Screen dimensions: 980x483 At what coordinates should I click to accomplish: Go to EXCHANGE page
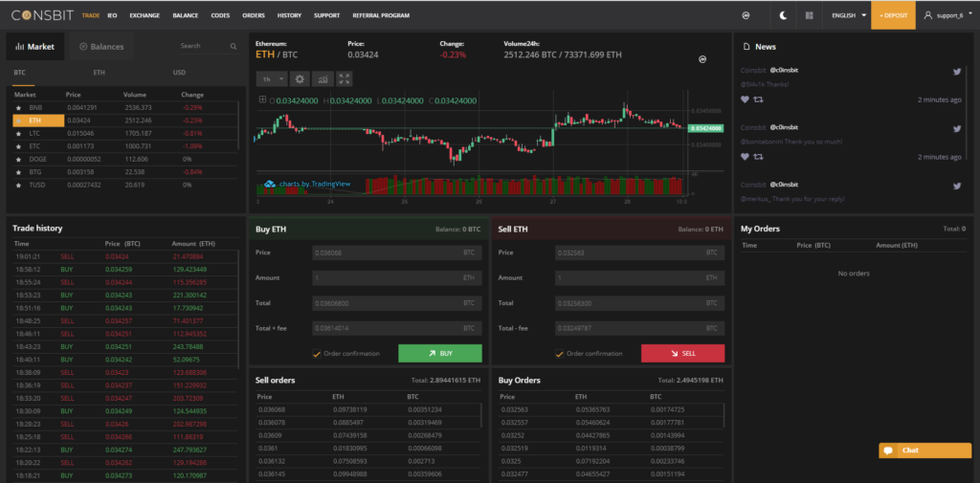coord(145,15)
